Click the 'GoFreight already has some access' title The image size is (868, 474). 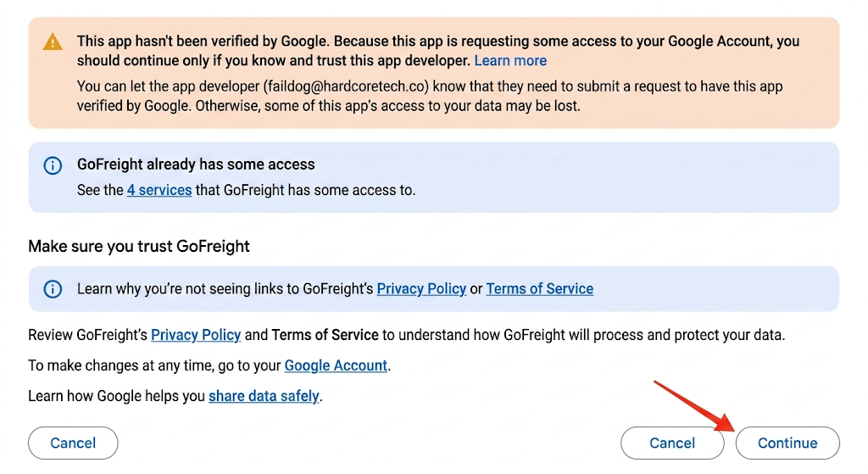point(196,164)
